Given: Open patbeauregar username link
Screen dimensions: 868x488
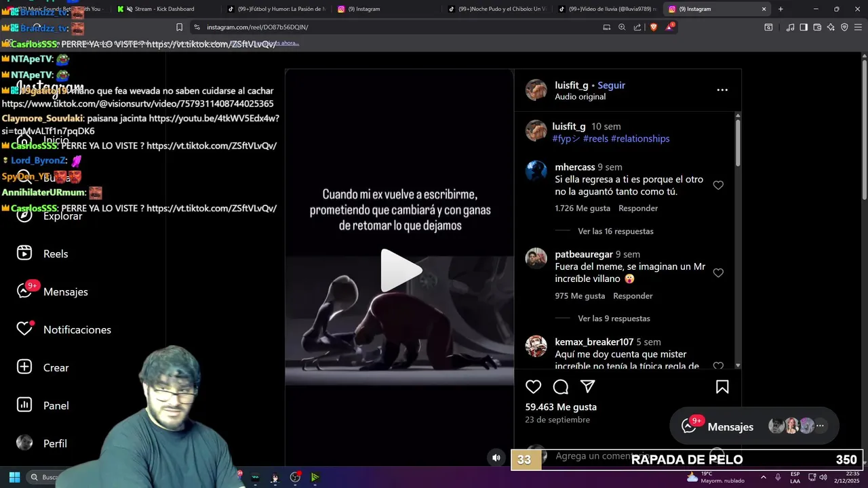Looking at the screenshot, I should pos(584,254).
